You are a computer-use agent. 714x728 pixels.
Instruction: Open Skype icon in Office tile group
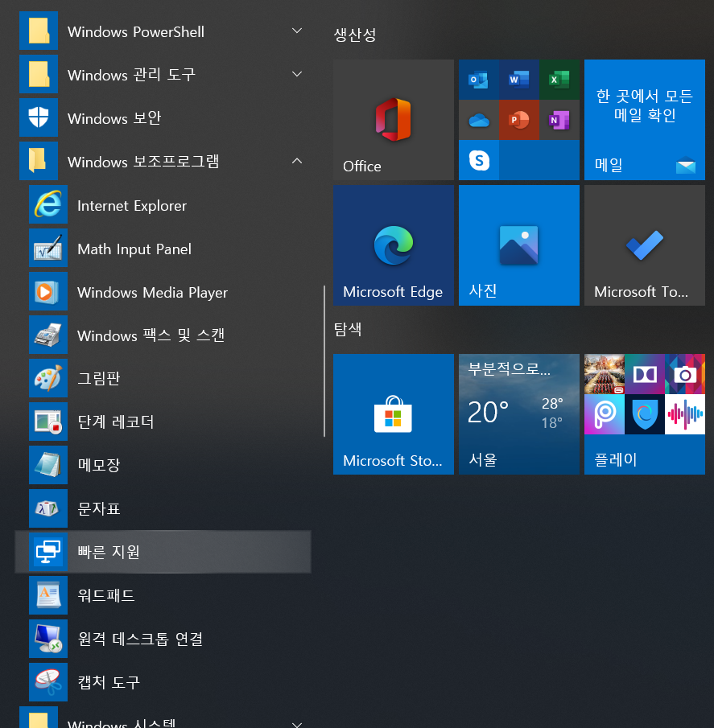478,161
